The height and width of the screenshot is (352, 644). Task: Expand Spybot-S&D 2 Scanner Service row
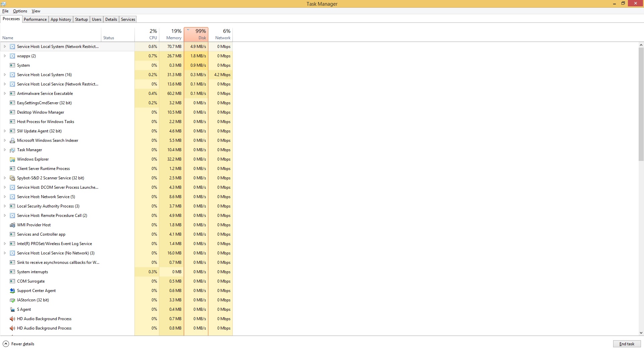pyautogui.click(x=5, y=178)
